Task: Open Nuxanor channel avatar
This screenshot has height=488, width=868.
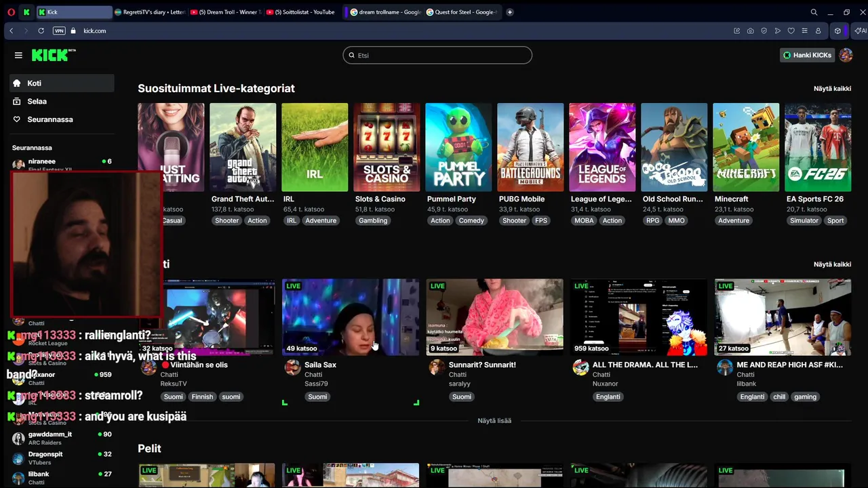Action: (x=580, y=368)
